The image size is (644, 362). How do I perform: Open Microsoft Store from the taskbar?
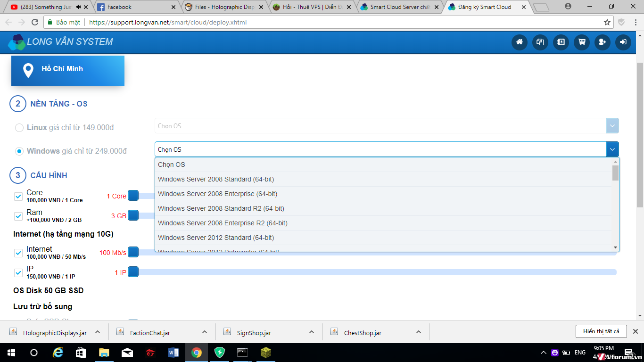pos(81,353)
